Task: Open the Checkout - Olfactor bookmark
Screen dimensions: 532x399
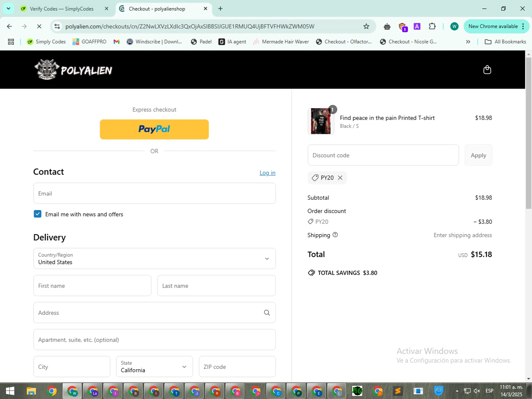Action: [x=344, y=42]
